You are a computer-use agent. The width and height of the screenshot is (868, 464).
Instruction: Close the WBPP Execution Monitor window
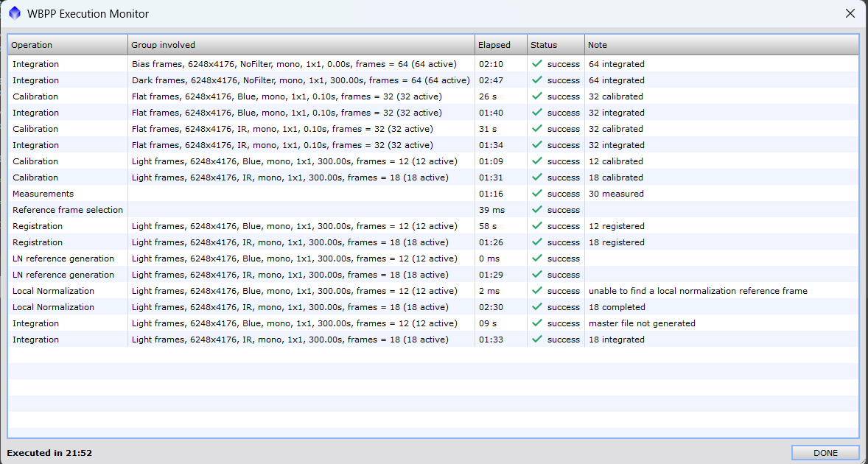[850, 13]
